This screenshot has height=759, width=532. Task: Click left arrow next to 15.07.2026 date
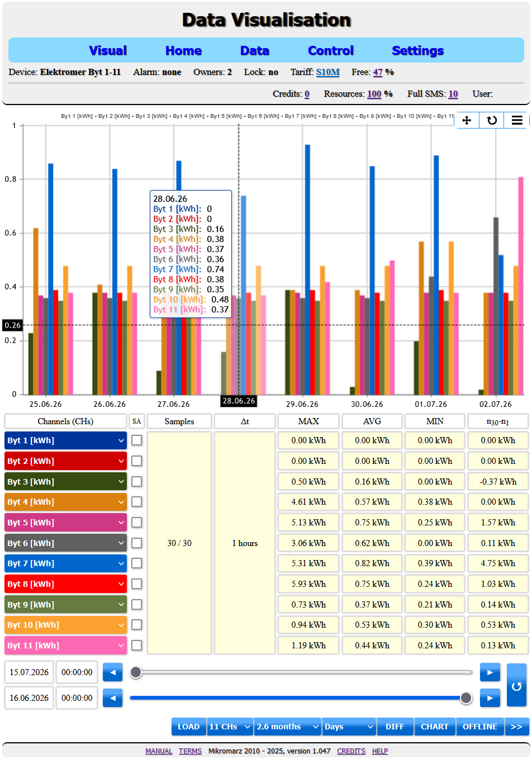coord(112,672)
